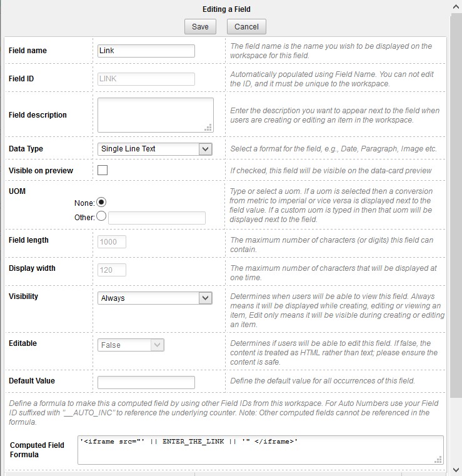Click the Computed Field Formula resize grip
The image size is (462, 476).
coord(438,460)
